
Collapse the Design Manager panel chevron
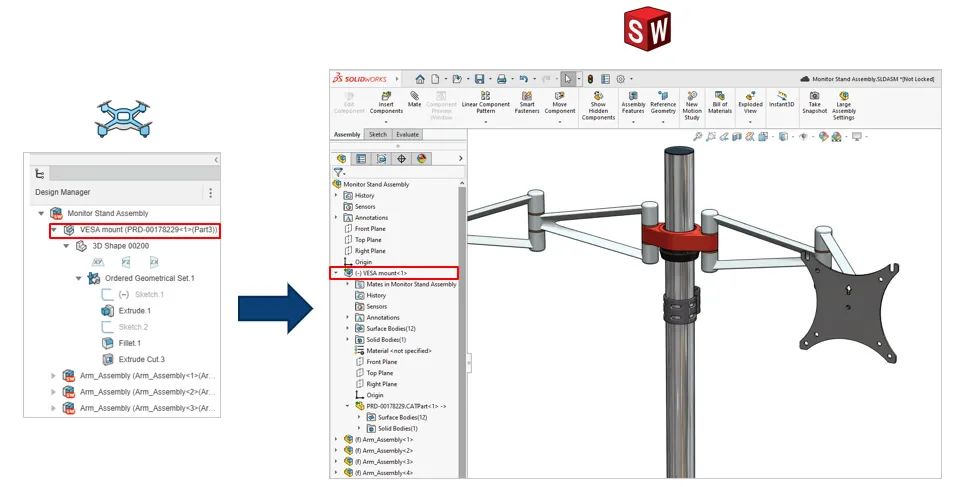click(x=216, y=159)
